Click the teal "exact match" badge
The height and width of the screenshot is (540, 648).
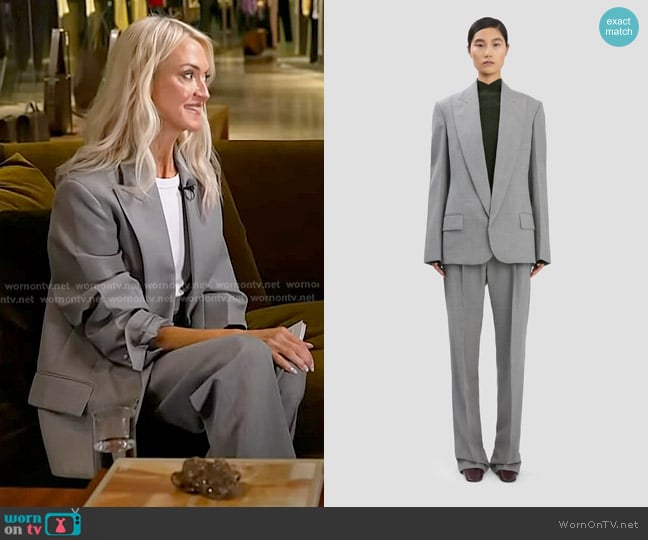click(x=618, y=26)
